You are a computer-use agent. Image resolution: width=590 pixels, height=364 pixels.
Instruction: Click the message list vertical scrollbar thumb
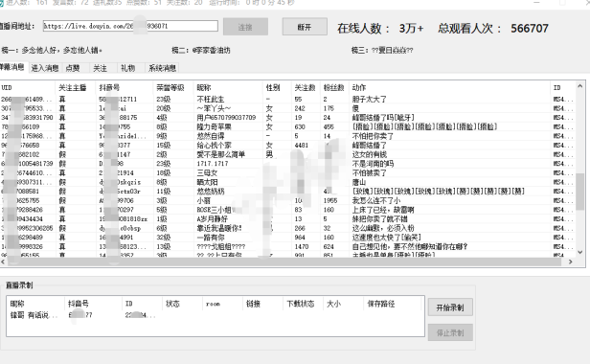pyautogui.click(x=579, y=192)
